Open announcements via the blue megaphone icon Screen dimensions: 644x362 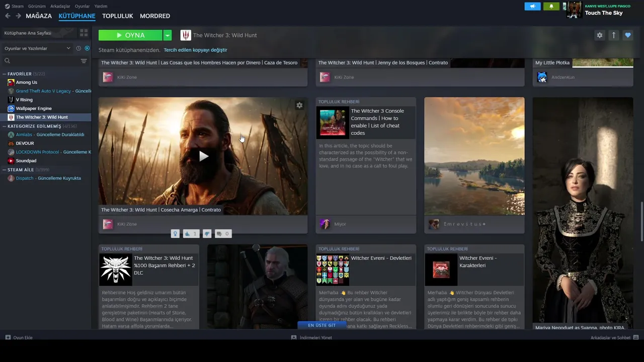(x=532, y=7)
